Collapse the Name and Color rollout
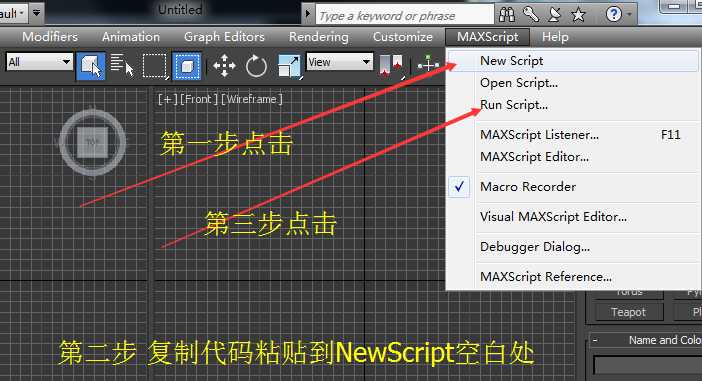702x381 pixels. (x=595, y=340)
